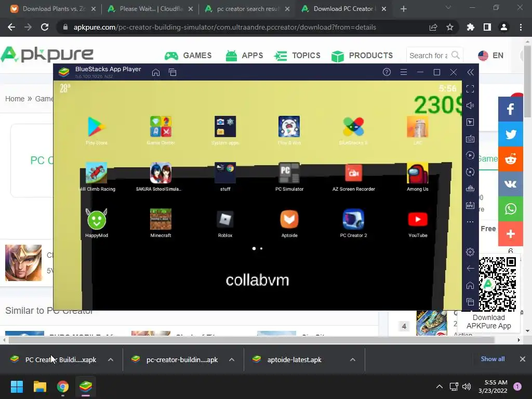
Task: Collapse the BlueStacks side toolbar
Action: point(470,72)
